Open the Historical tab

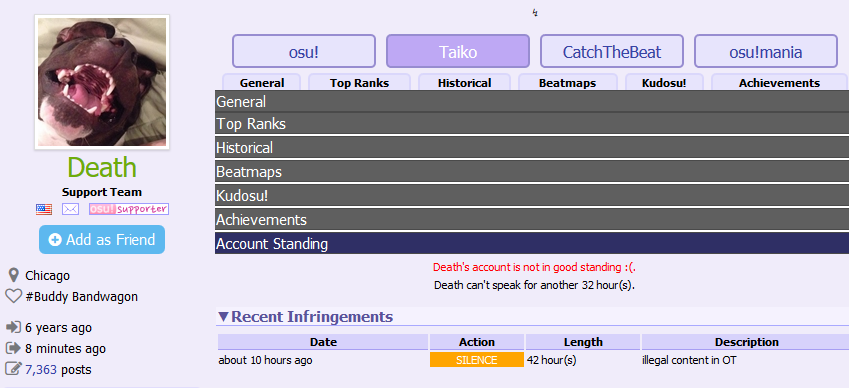465,82
